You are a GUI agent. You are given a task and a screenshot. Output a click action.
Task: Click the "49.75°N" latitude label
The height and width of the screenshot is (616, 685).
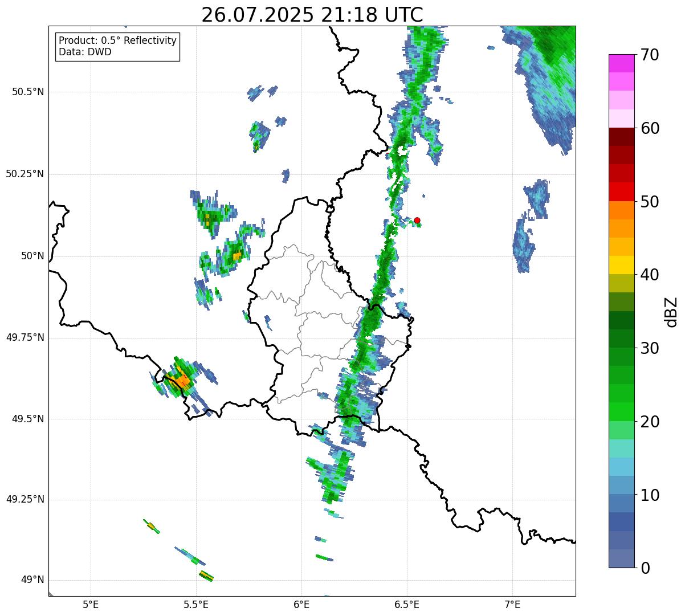pyautogui.click(x=25, y=338)
